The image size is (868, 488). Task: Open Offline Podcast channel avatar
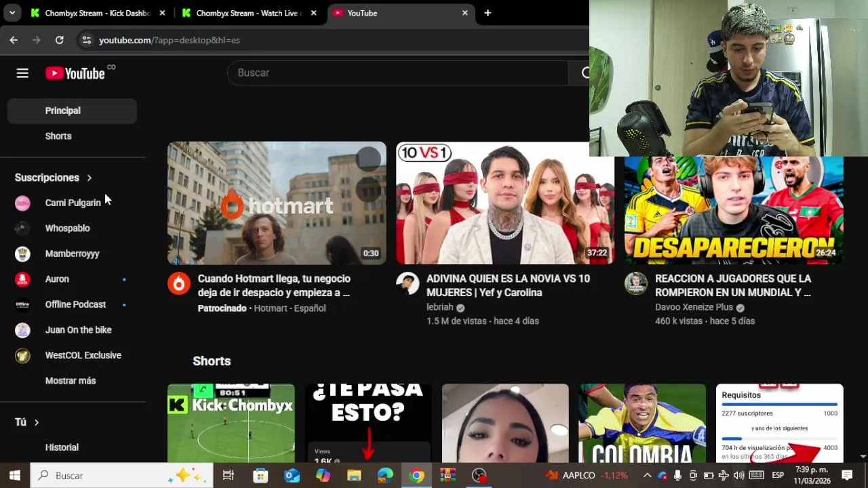click(x=22, y=304)
